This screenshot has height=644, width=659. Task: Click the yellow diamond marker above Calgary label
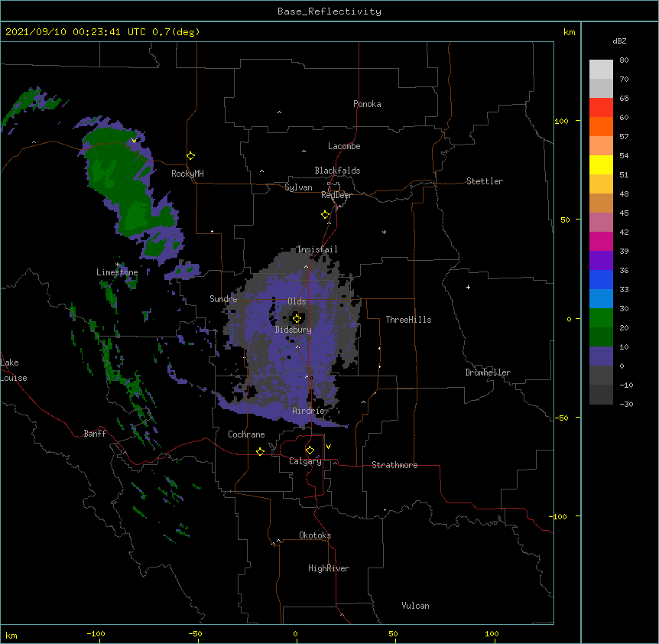tap(310, 450)
